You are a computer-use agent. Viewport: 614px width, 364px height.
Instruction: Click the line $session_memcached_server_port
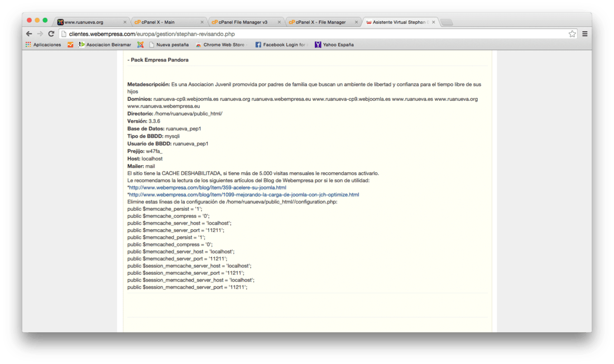tap(188, 288)
